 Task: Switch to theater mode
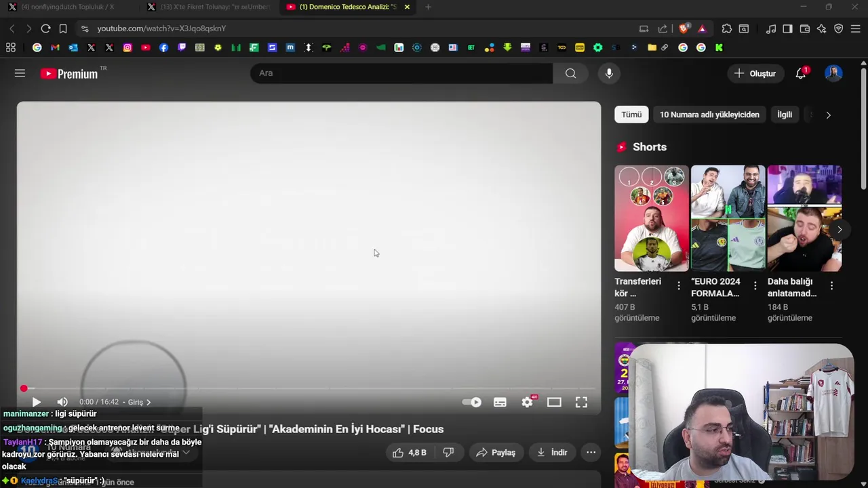pyautogui.click(x=554, y=402)
